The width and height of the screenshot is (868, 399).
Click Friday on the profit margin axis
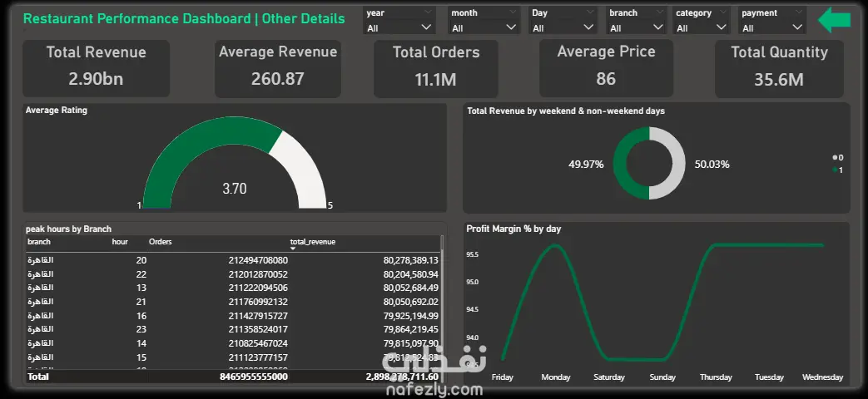(502, 377)
